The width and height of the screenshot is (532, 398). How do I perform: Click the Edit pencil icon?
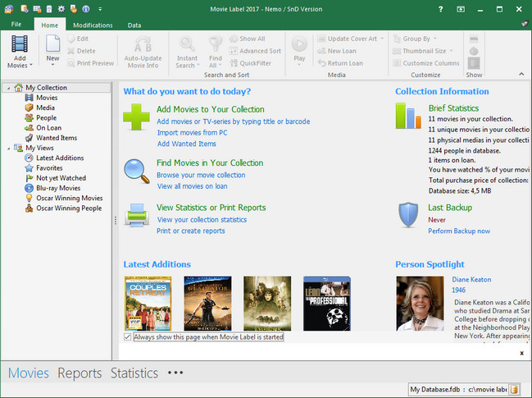coord(71,39)
